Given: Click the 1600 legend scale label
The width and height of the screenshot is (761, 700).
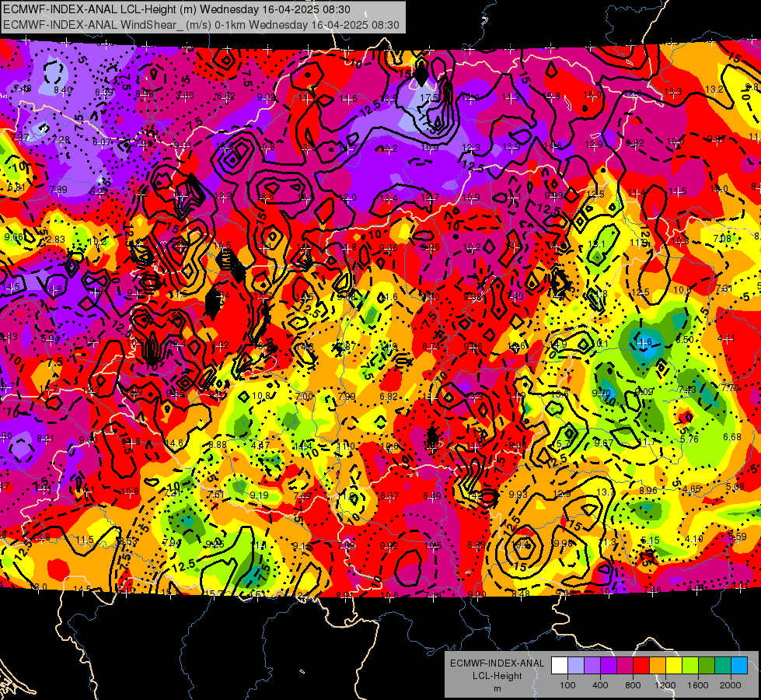Looking at the screenshot, I should [698, 685].
